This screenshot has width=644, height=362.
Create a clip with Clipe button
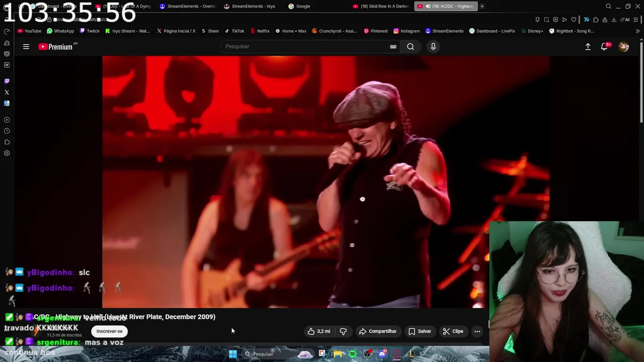pyautogui.click(x=453, y=331)
